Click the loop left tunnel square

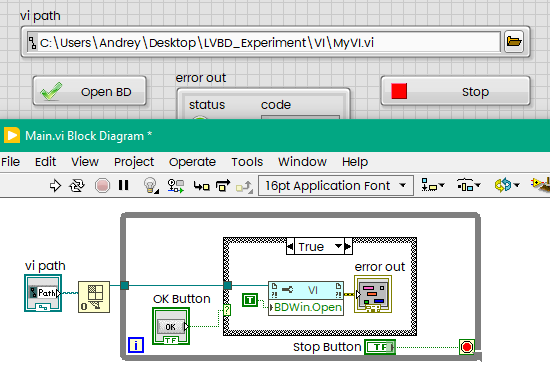click(x=125, y=285)
